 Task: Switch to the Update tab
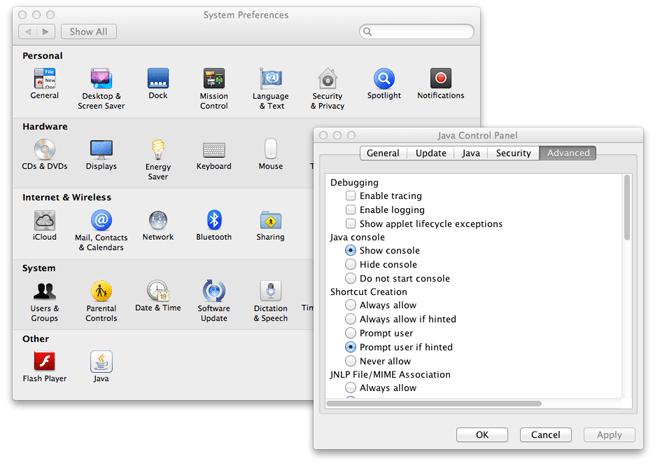431,153
